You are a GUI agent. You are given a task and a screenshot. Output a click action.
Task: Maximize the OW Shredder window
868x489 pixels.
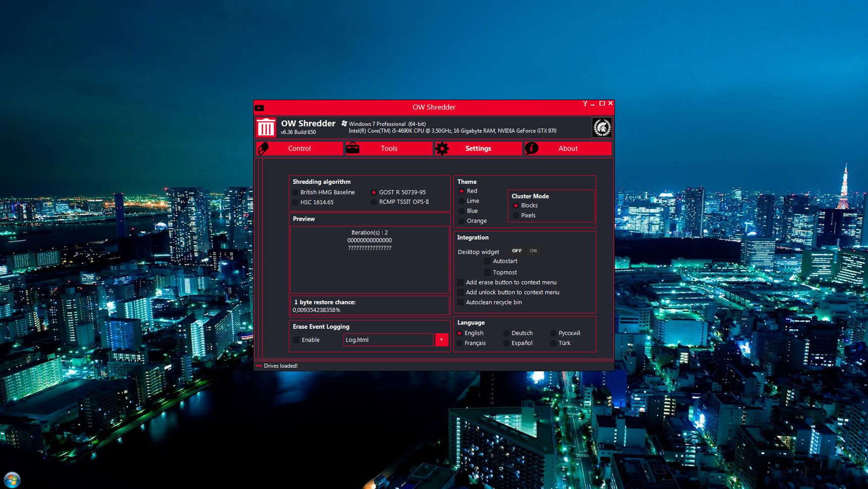click(x=602, y=104)
